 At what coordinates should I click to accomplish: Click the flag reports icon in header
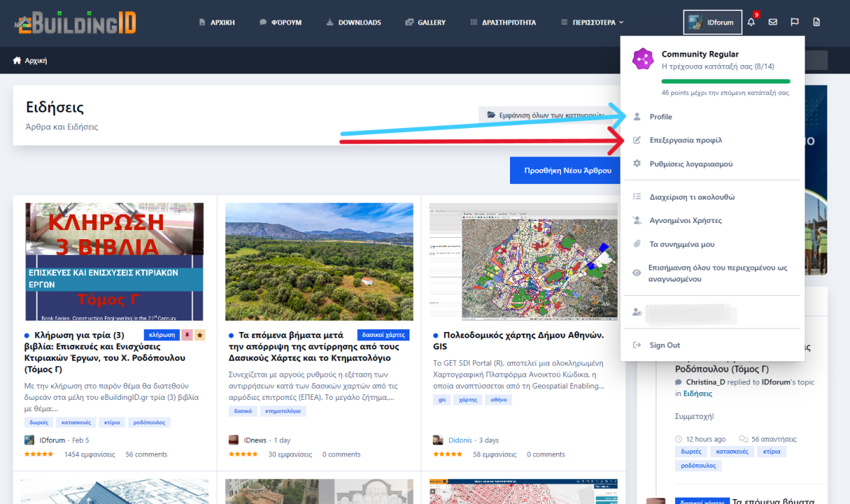pyautogui.click(x=795, y=23)
